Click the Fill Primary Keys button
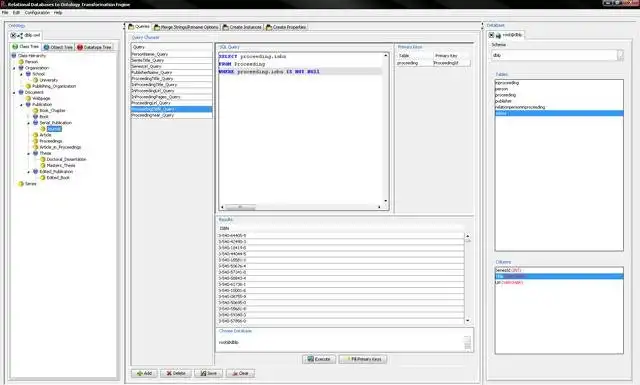This screenshot has width=640, height=385. [x=363, y=359]
